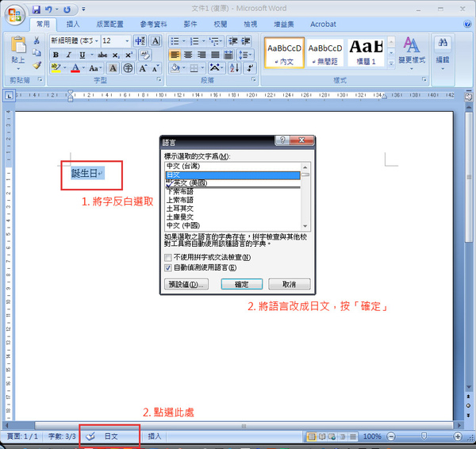
Task: Click the character border icon
Action: (x=155, y=40)
